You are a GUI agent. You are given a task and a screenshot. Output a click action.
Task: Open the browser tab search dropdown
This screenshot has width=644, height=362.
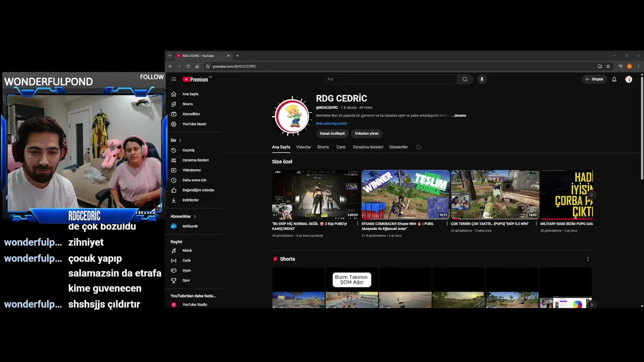[x=170, y=56]
